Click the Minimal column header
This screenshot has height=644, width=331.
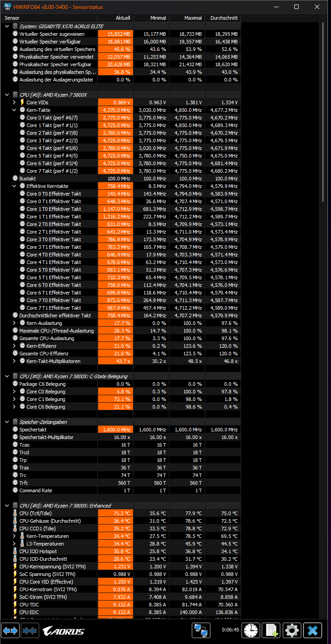tap(151, 18)
